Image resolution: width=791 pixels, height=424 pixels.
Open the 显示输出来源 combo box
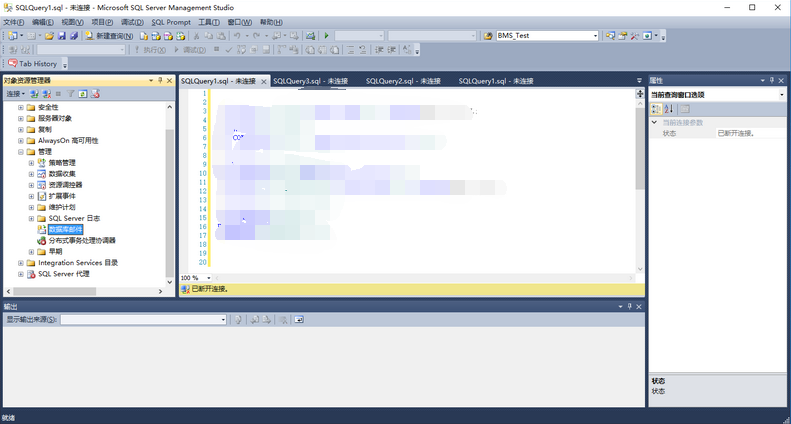pyautogui.click(x=143, y=320)
